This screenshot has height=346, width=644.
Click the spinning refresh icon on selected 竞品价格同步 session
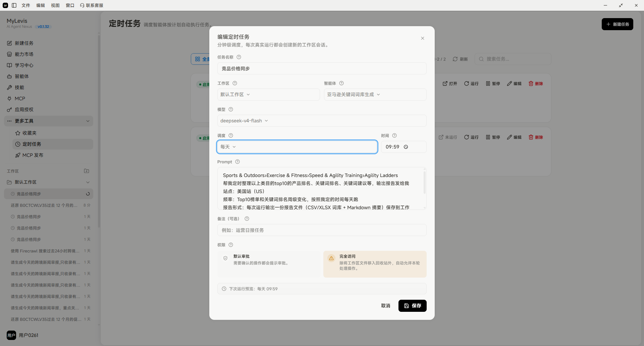point(88,194)
